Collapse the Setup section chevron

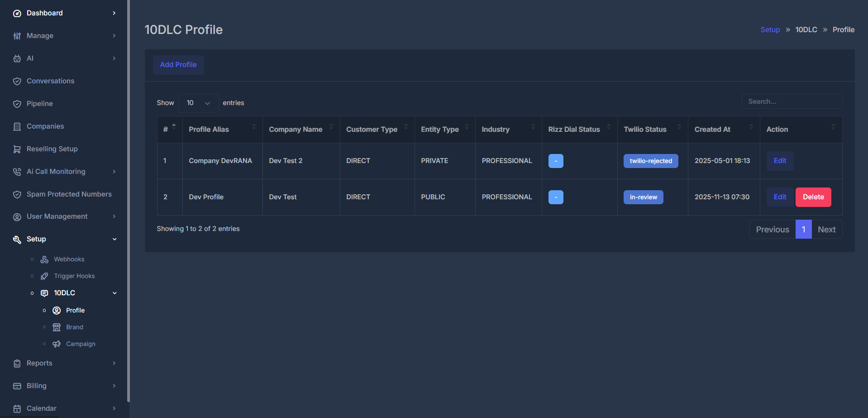(114, 239)
